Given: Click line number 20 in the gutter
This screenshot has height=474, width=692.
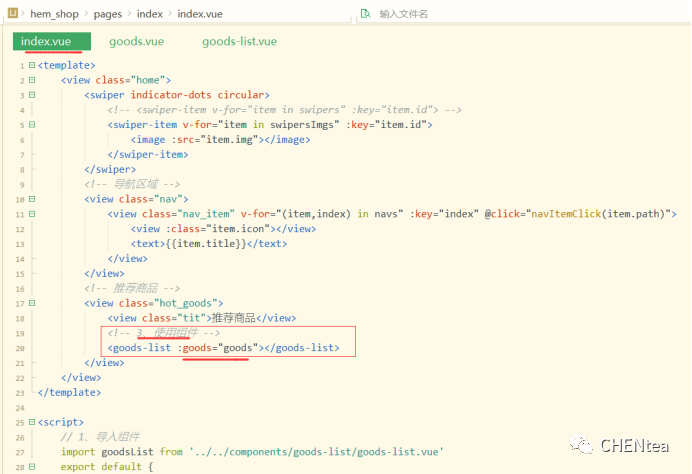Looking at the screenshot, I should click(20, 348).
